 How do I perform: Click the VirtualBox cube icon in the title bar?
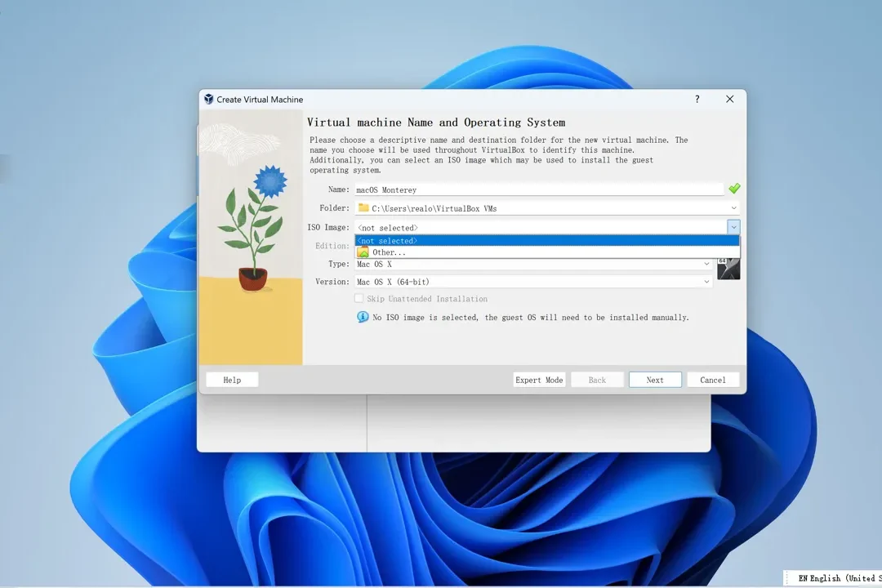[209, 99]
